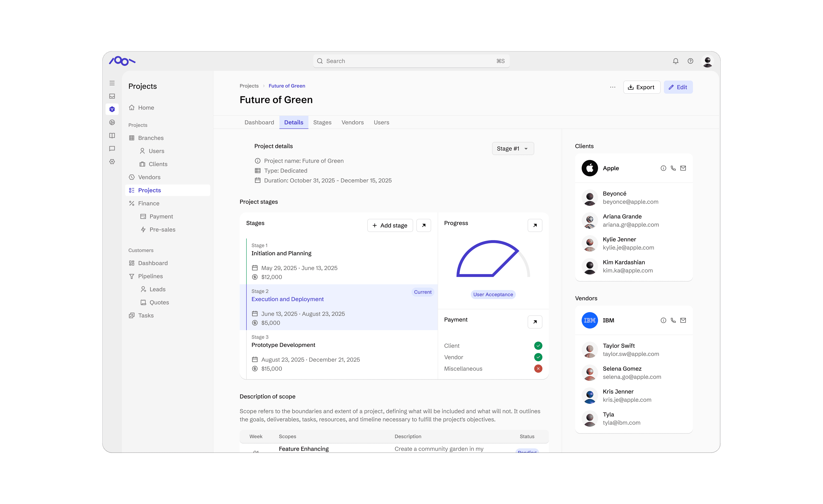The height and width of the screenshot is (504, 823).
Task: Expand the Stages list arrow button
Action: point(424,225)
